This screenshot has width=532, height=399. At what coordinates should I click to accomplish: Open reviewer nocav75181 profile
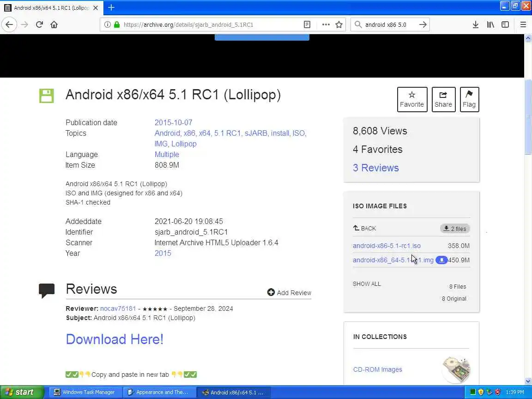pos(118,309)
